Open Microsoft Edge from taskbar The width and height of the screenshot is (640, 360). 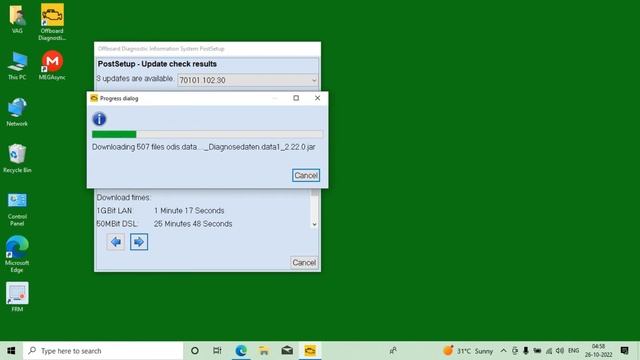241,351
